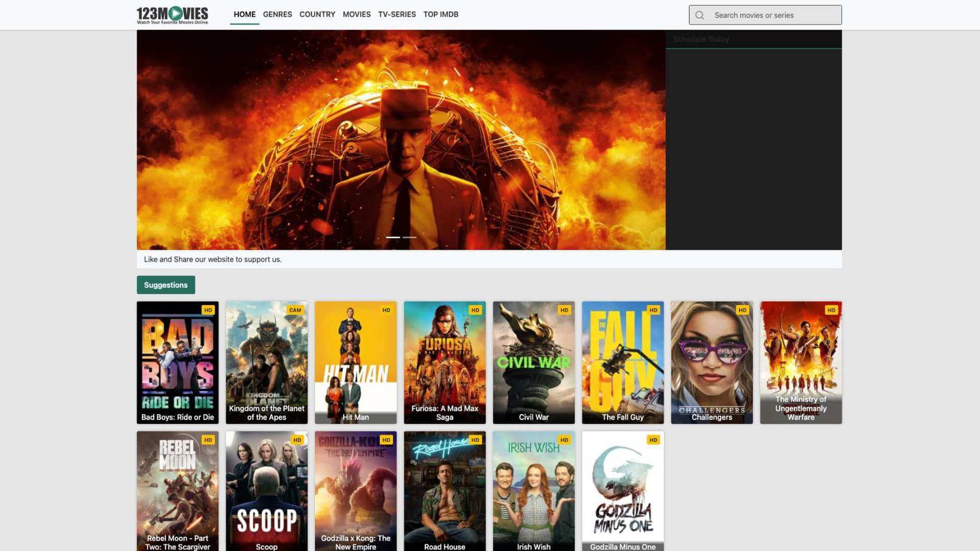Open Godzilla x Kong: The New Empire poster
980x551 pixels.
click(x=355, y=491)
